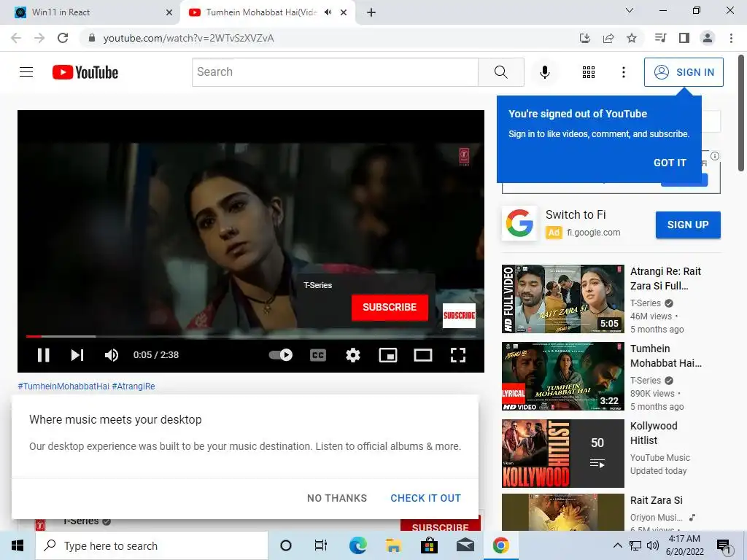
Task: Click the search magnifier button
Action: pos(500,72)
